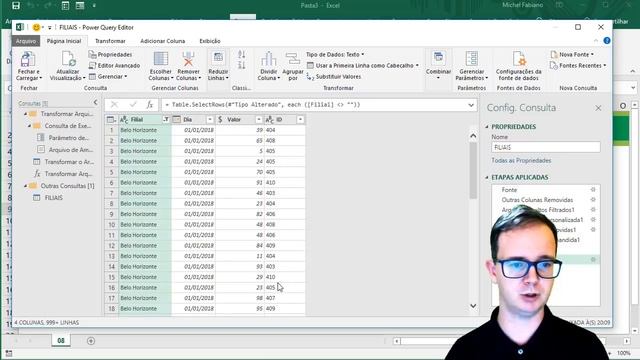Switch to Exibição tab
Screen dimensions: 640x360
[x=210, y=41]
